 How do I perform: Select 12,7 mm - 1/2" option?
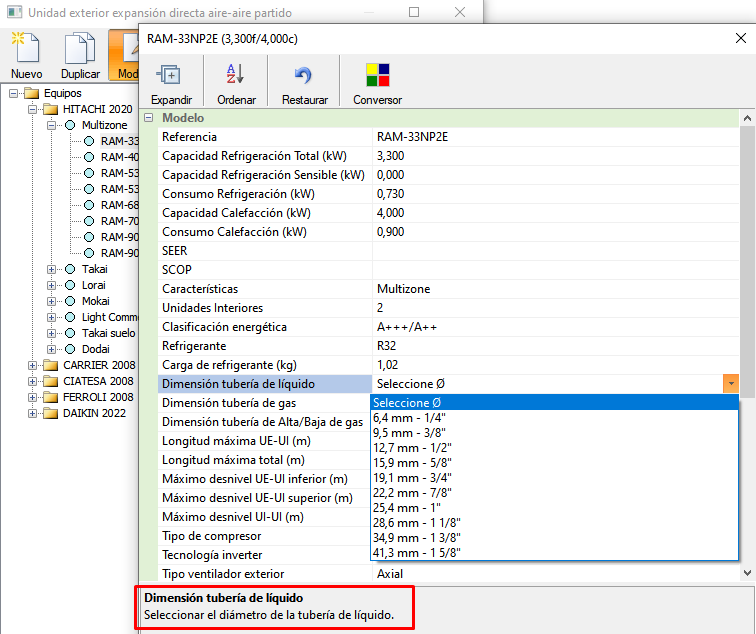[x=554, y=447]
